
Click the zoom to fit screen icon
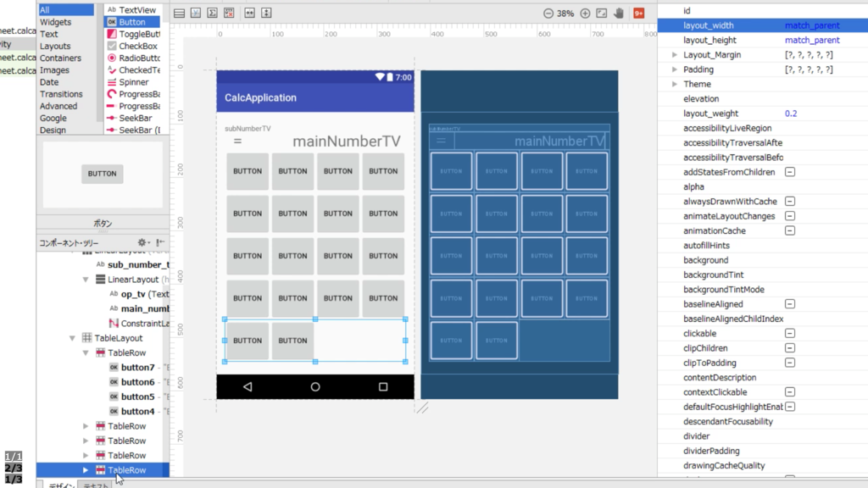(x=602, y=14)
